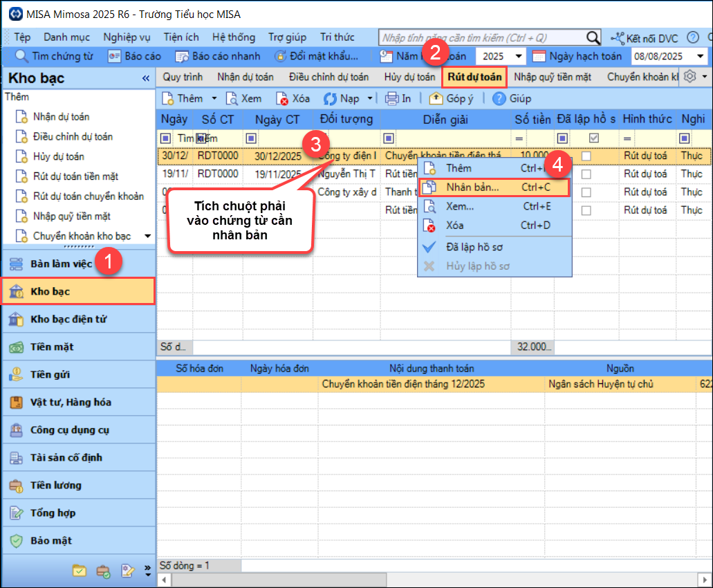Go to Bàn làm việc workspace
This screenshot has height=588, width=713.
pyautogui.click(x=79, y=264)
